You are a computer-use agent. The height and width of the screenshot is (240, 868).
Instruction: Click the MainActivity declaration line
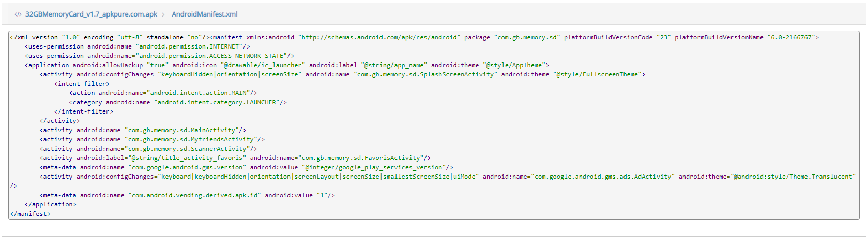[x=143, y=130]
